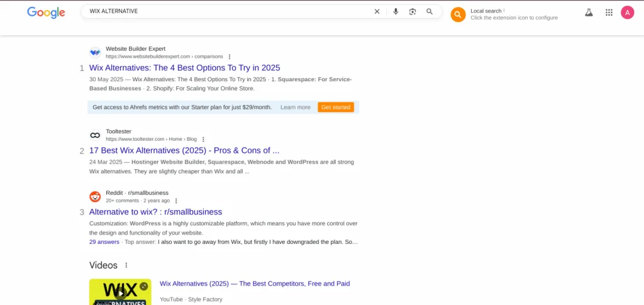Click the orange 'Get started' button
The image size is (644, 305).
[x=335, y=108]
